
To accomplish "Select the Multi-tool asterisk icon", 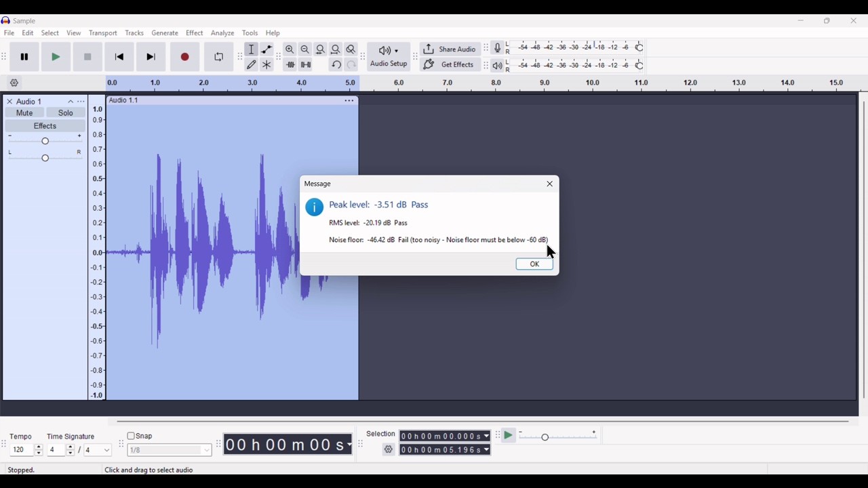I will (x=267, y=65).
